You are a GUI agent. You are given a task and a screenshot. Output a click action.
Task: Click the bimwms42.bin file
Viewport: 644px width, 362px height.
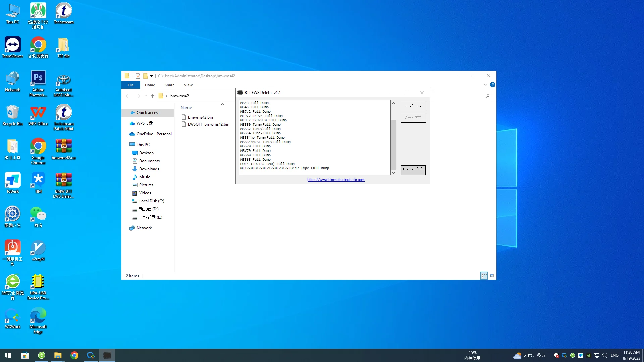[x=200, y=117]
